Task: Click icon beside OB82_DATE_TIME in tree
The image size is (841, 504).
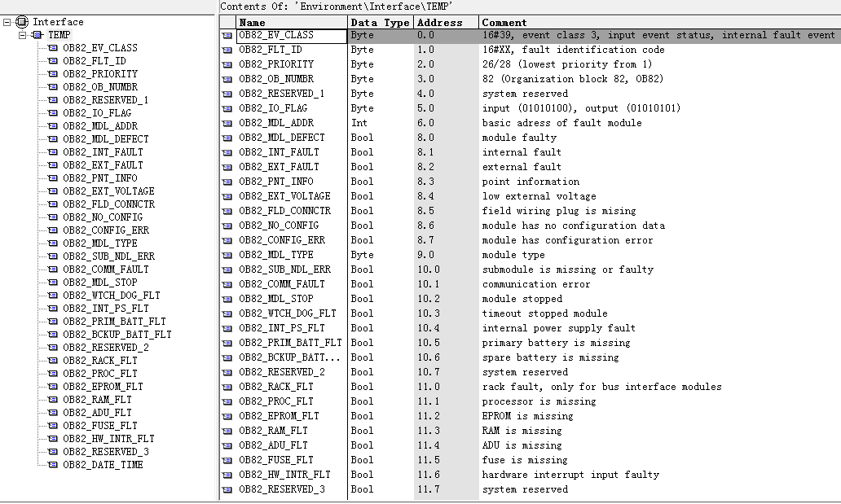Action: [53, 465]
